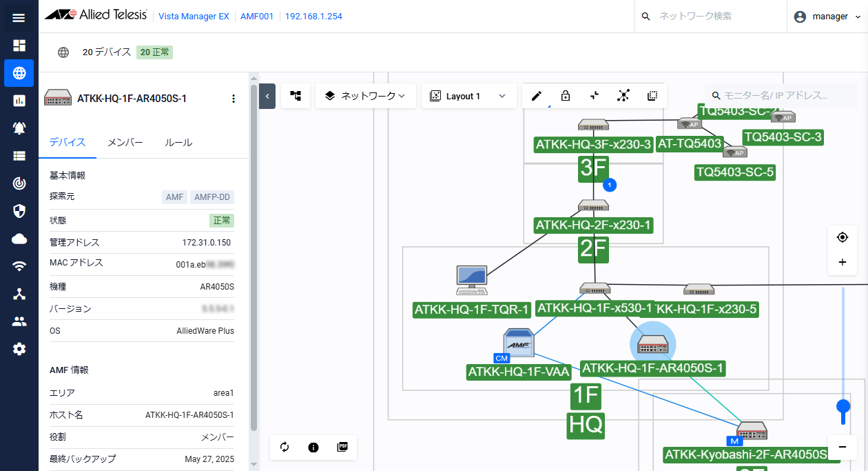Click the ATKK-HQ-2F-x230-1 switch icon
868x471 pixels.
tap(593, 206)
